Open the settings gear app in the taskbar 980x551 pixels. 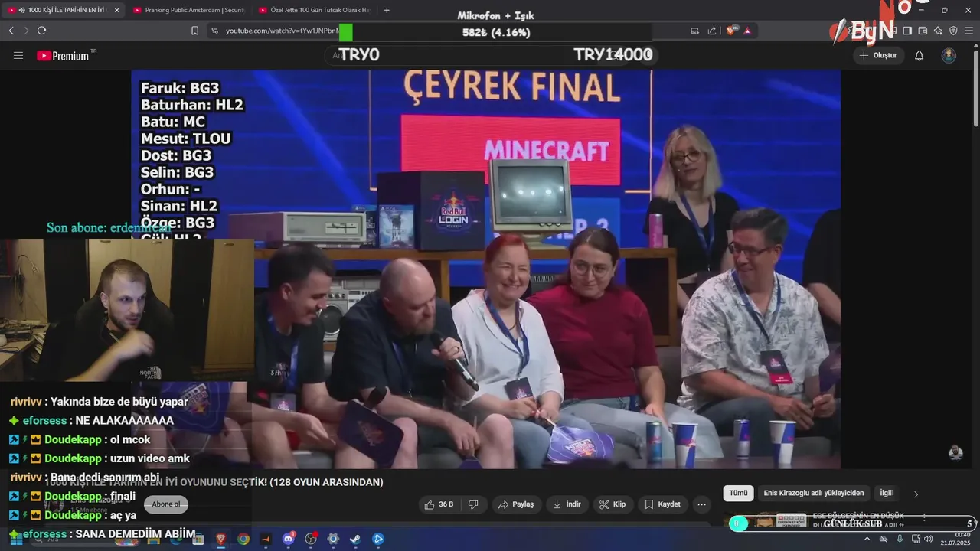pyautogui.click(x=333, y=539)
